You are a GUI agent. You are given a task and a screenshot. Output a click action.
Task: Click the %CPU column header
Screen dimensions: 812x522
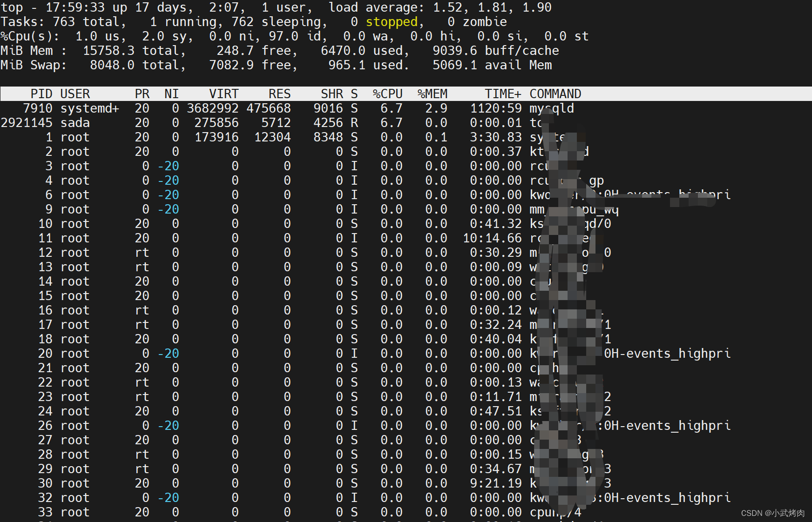click(387, 94)
